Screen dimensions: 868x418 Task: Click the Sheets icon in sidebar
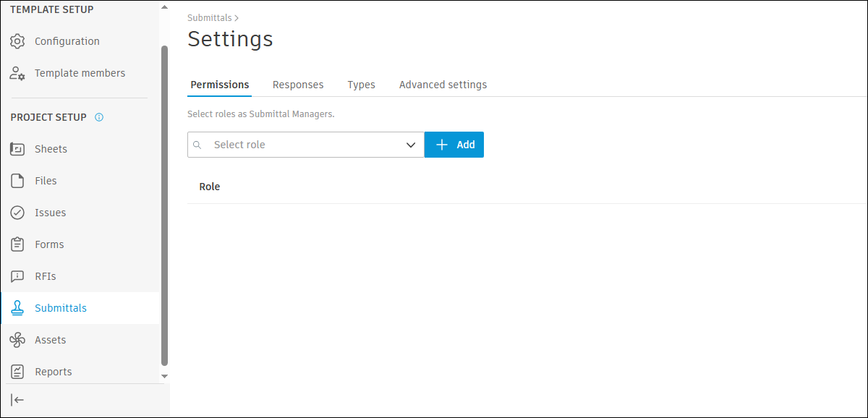coord(17,149)
